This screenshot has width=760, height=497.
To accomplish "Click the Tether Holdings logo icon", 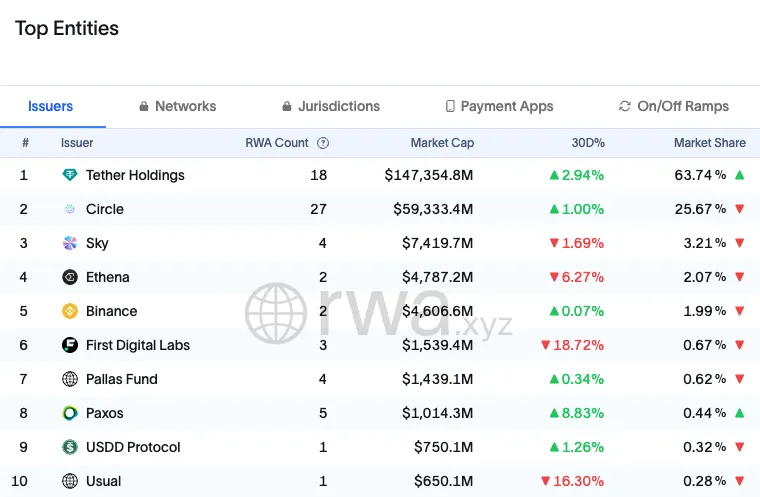I will (70, 175).
